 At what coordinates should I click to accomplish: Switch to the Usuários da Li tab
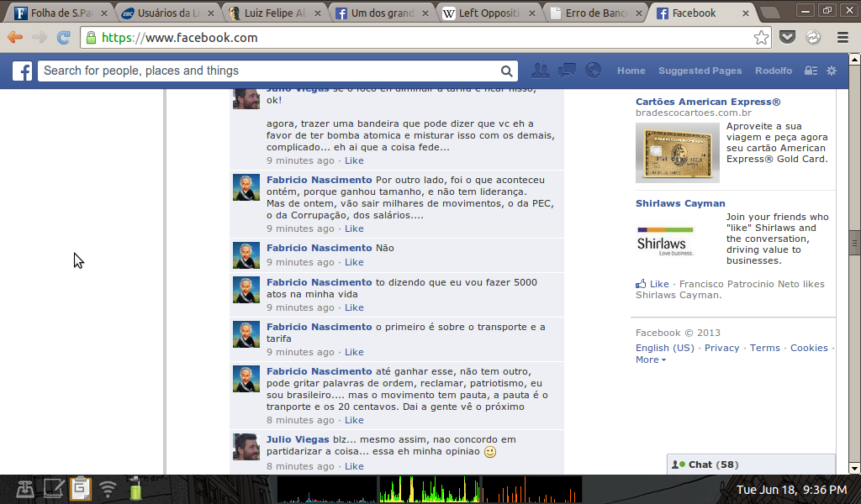tap(167, 13)
